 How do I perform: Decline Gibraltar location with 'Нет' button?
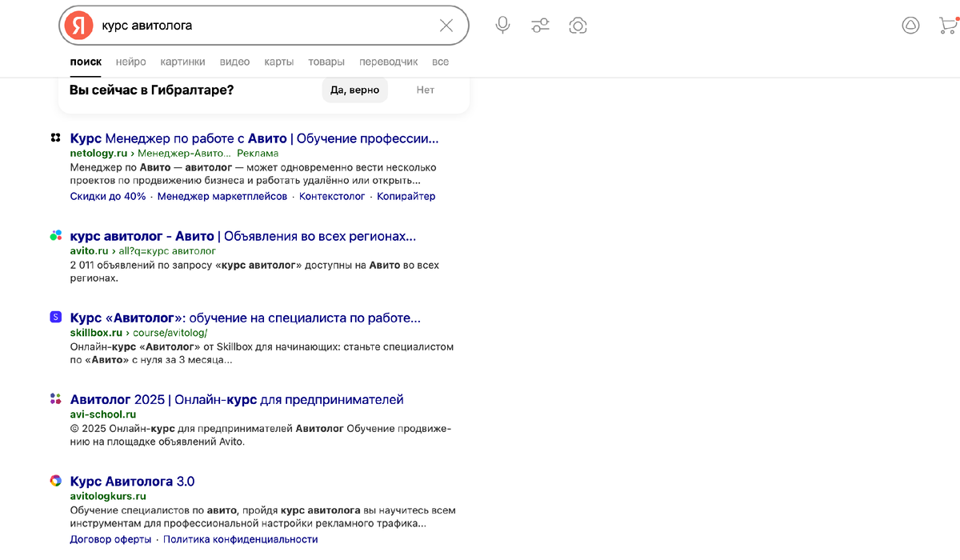pos(426,90)
